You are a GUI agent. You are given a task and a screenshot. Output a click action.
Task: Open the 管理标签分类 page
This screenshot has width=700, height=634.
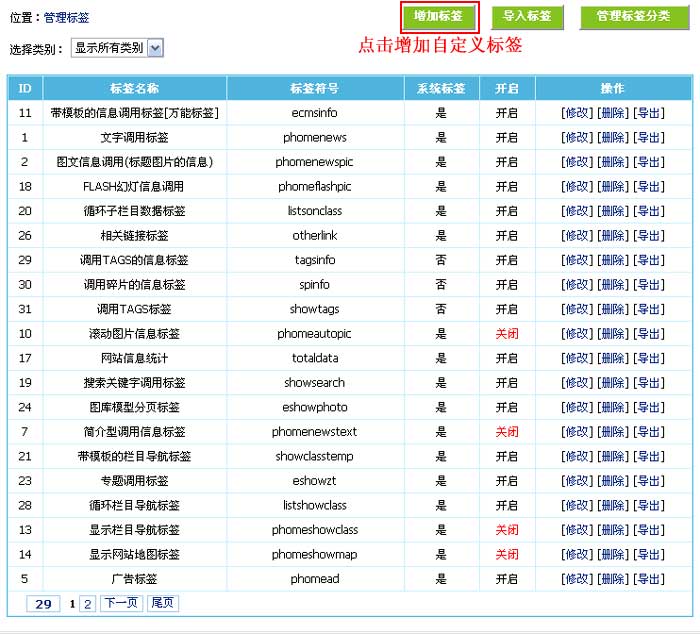[633, 17]
